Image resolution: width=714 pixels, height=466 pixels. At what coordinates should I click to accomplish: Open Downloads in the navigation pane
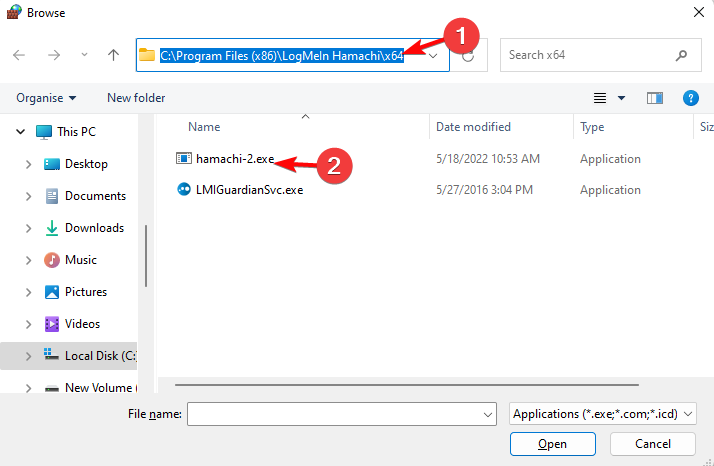[x=94, y=228]
